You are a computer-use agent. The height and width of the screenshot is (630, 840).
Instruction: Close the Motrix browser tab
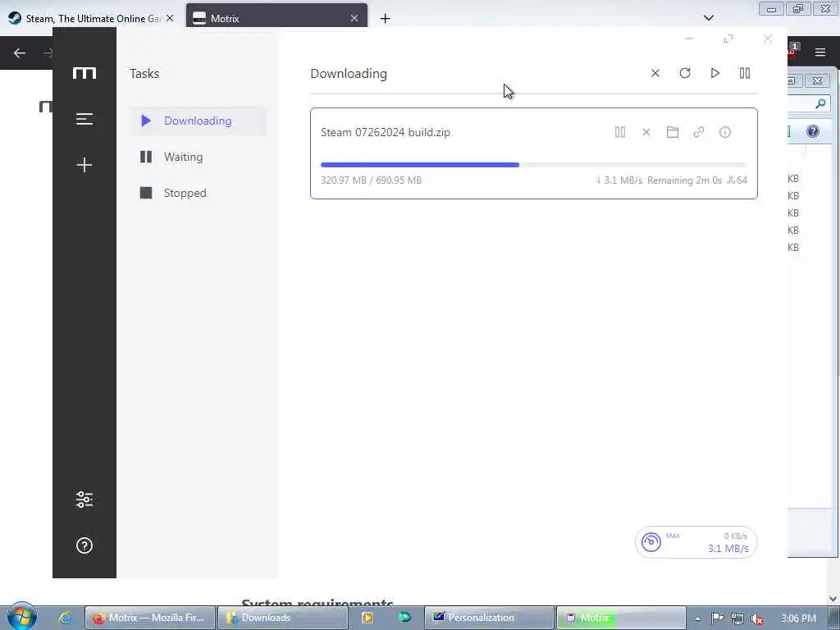[354, 18]
